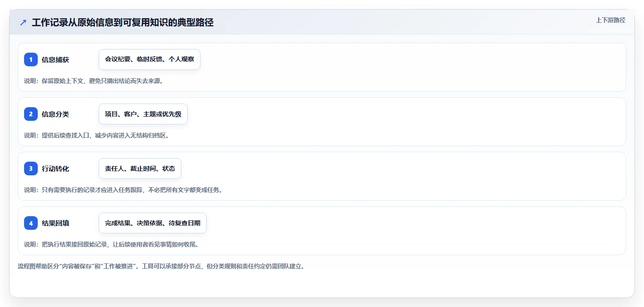Viewport: 644px width, 307px height.
Task: Click the 结果回填 step label
Action: [x=55, y=223]
